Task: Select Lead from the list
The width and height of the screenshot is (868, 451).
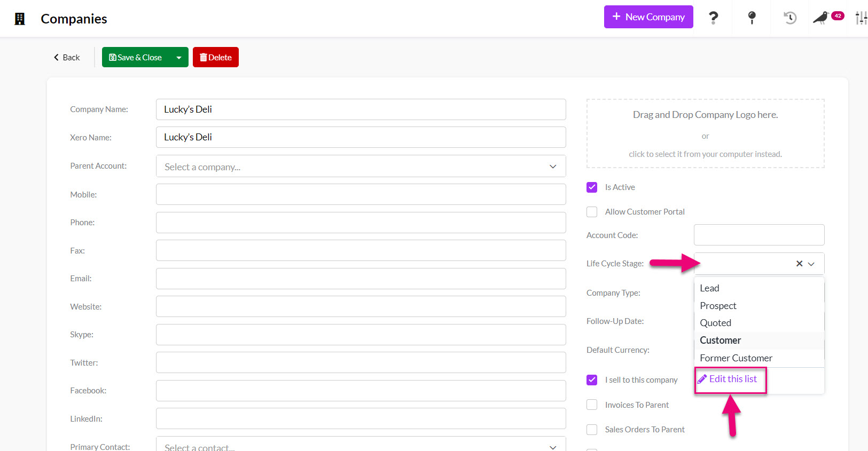Action: [759, 288]
